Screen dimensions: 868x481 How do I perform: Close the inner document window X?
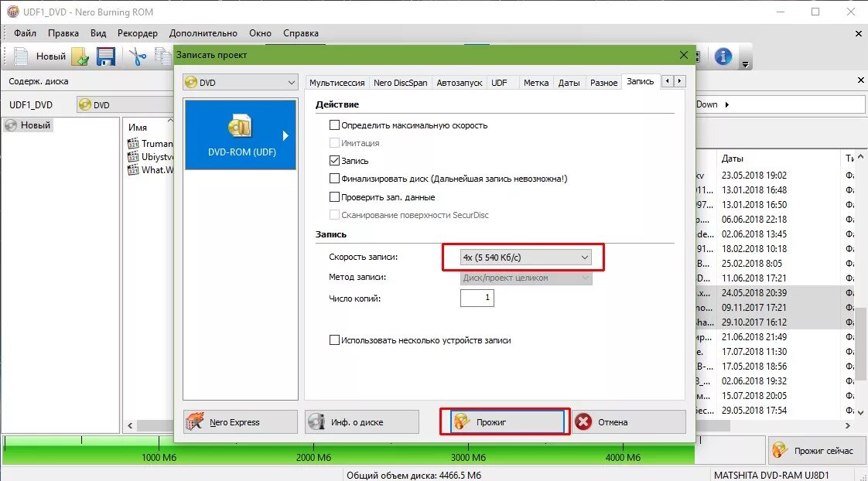(x=859, y=34)
